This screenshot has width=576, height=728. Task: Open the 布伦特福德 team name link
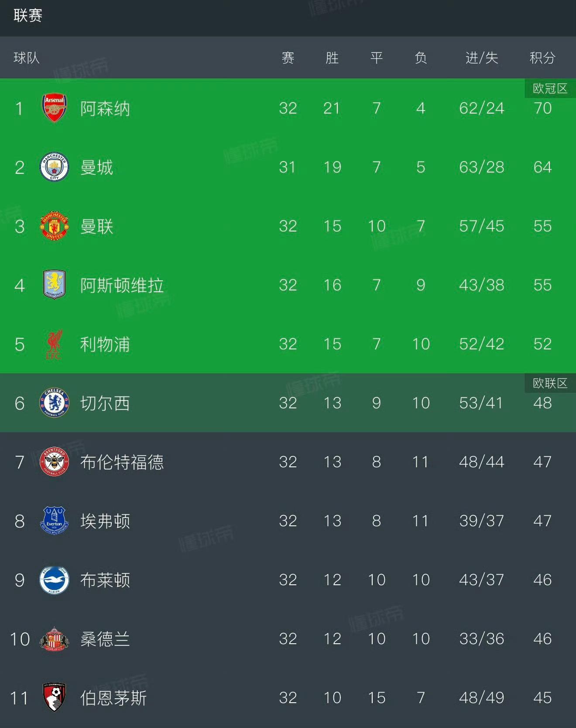[122, 462]
